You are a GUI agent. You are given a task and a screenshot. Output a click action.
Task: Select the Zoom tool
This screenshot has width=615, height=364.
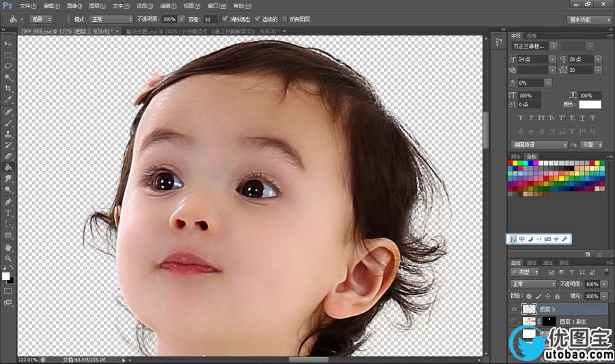click(8, 259)
